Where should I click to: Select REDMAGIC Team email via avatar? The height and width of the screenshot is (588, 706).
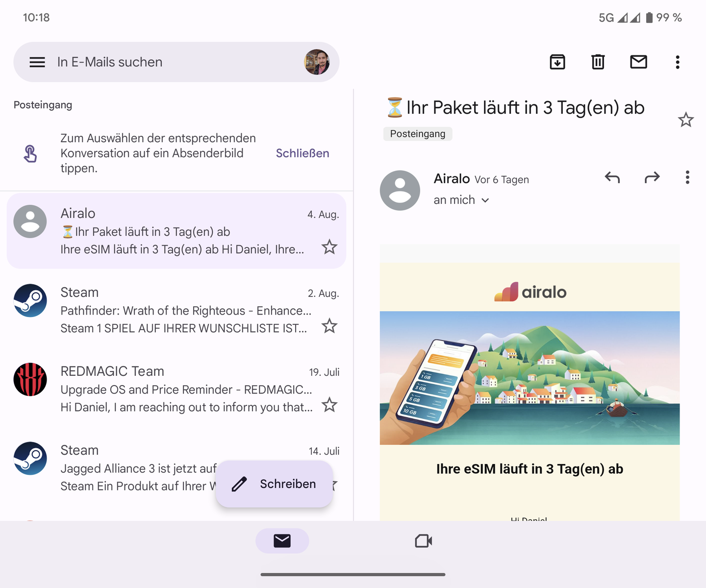[30, 379]
